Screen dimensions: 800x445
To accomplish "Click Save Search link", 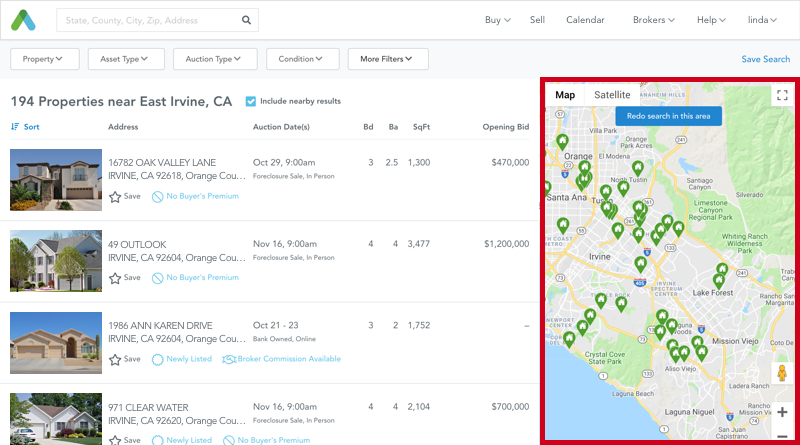I will [x=765, y=59].
